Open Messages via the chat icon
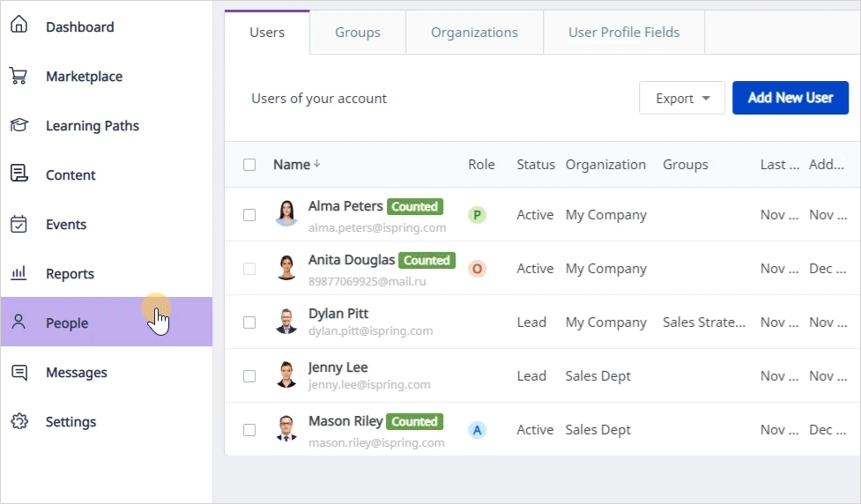 (x=19, y=373)
